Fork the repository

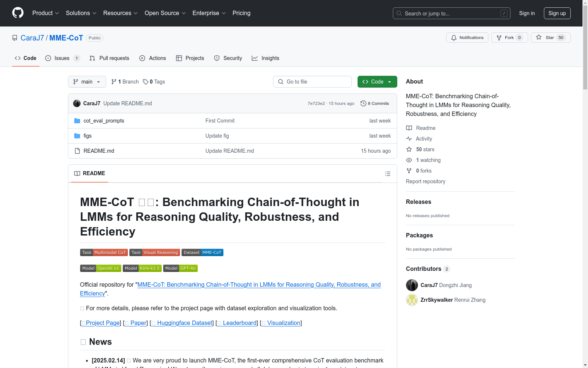click(509, 38)
